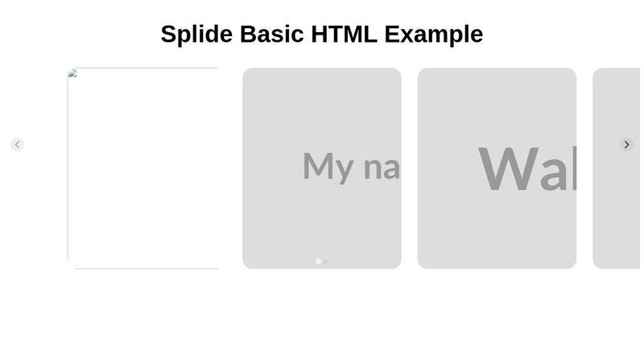Click the word "My" on the second slide
Screen dimensions: 644x362
coord(328,167)
